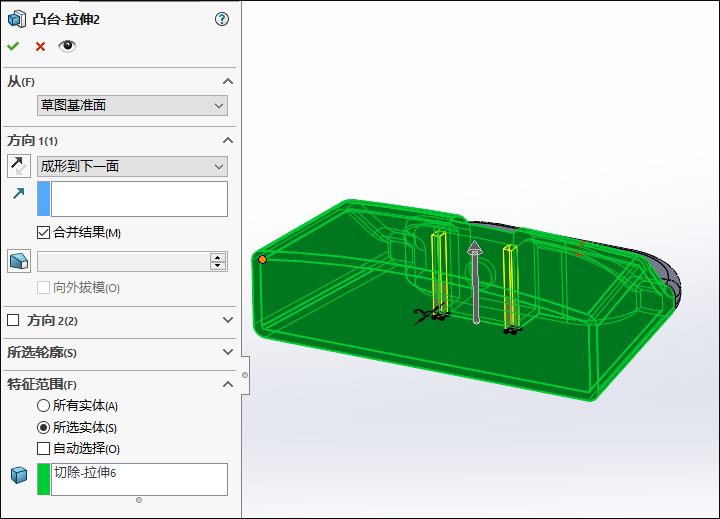Open the 草图基准面 start condition dropdown
Image resolution: width=720 pixels, height=519 pixels.
pos(132,106)
